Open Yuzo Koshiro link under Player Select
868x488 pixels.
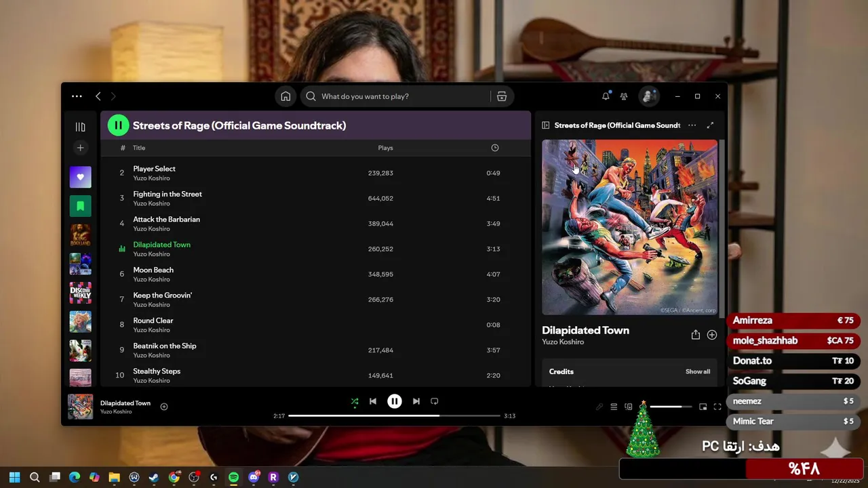pyautogui.click(x=151, y=178)
